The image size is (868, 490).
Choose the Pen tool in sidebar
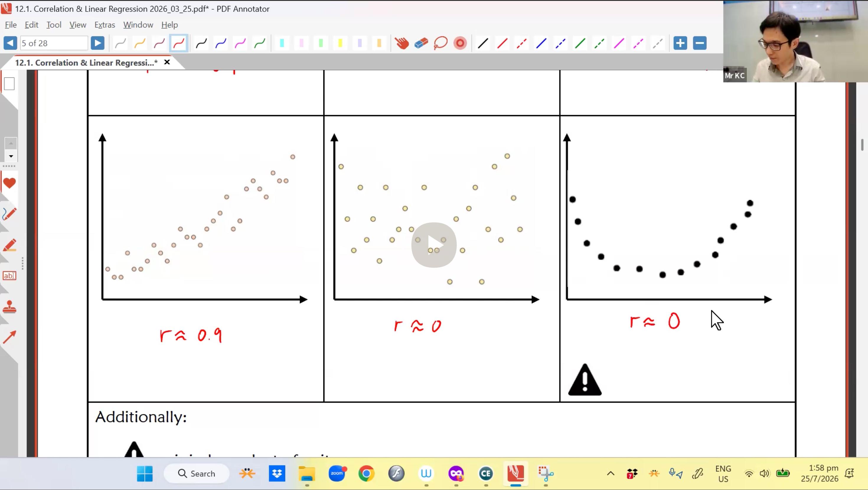pyautogui.click(x=9, y=214)
